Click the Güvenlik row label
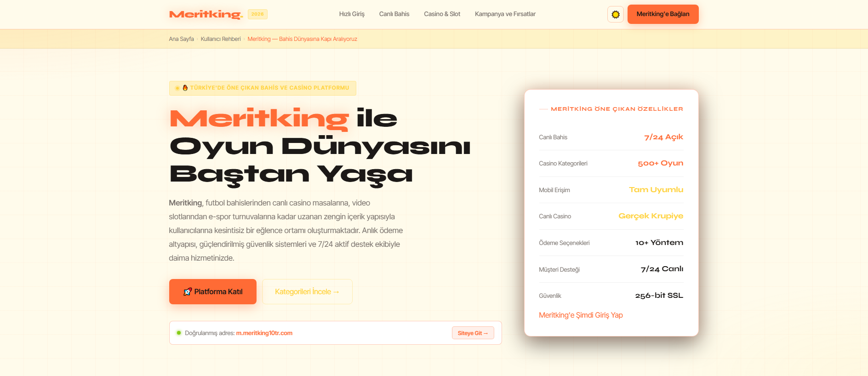The width and height of the screenshot is (868, 376). pyautogui.click(x=550, y=296)
